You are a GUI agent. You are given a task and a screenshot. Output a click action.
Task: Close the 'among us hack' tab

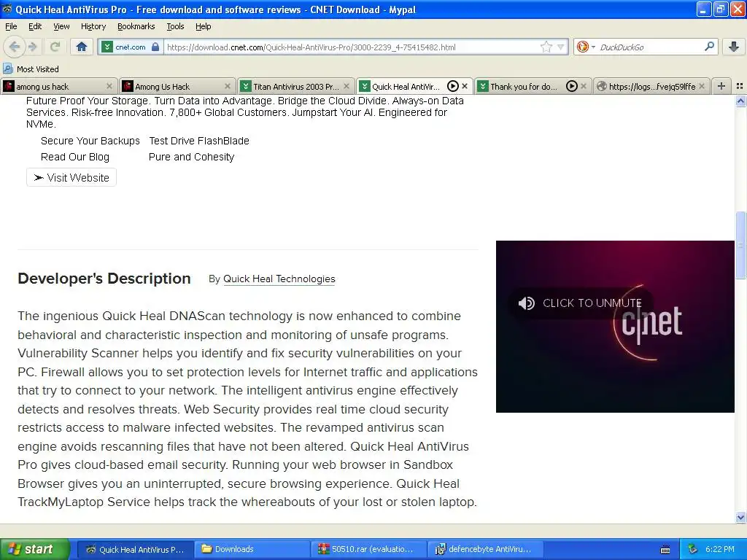109,86
